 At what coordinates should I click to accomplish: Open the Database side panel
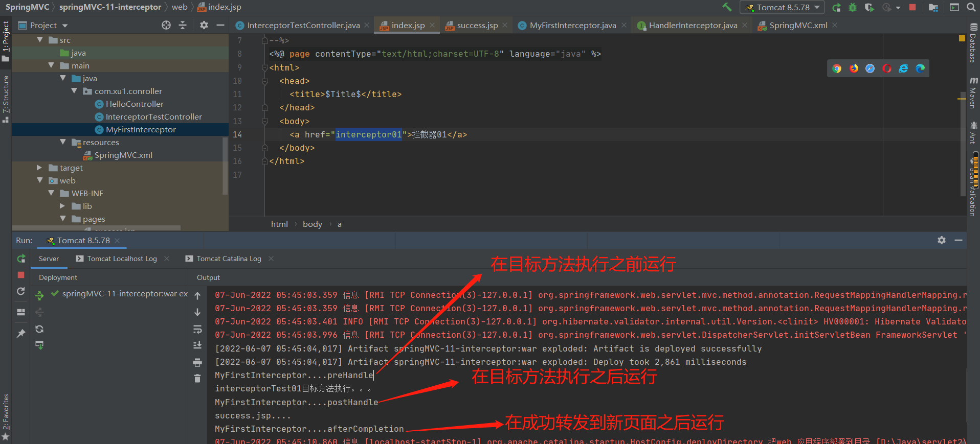pyautogui.click(x=973, y=43)
